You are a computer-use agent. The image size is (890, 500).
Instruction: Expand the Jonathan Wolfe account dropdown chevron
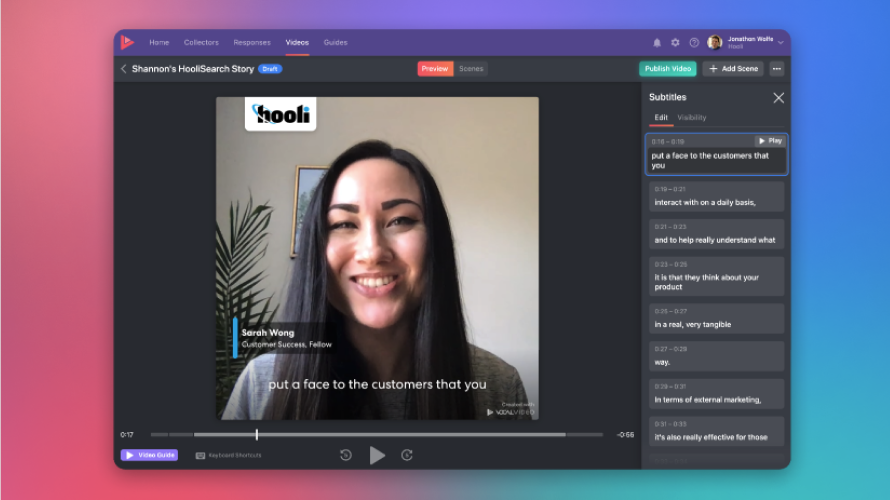tap(781, 43)
